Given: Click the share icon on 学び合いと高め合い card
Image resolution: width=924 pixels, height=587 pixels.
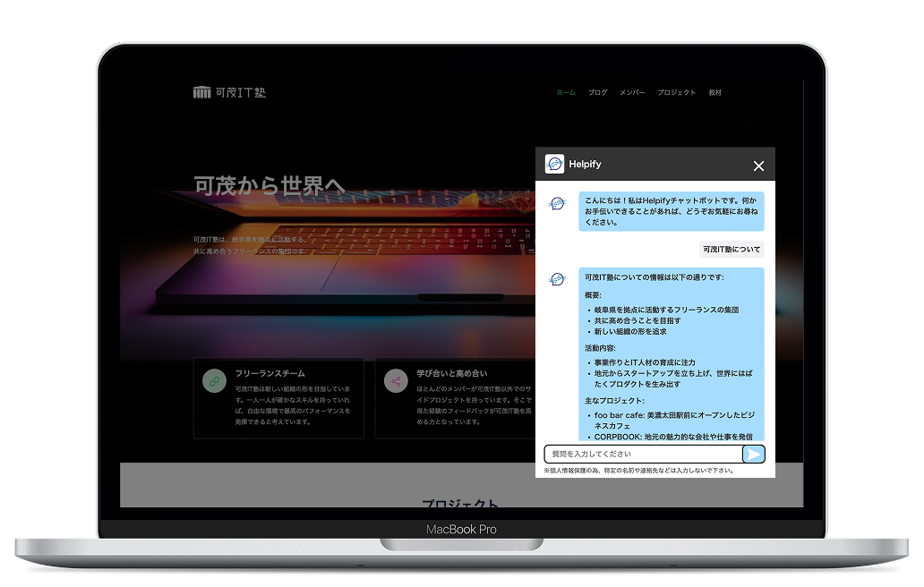Looking at the screenshot, I should pos(396,381).
